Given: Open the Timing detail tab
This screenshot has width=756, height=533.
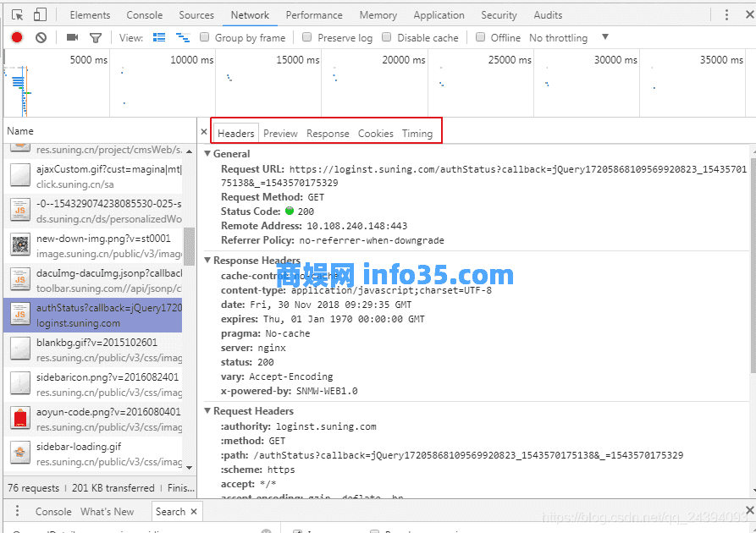Looking at the screenshot, I should click(x=417, y=133).
